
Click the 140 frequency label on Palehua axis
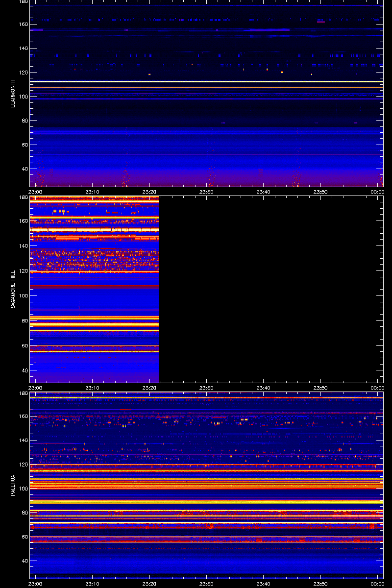[x=24, y=441]
